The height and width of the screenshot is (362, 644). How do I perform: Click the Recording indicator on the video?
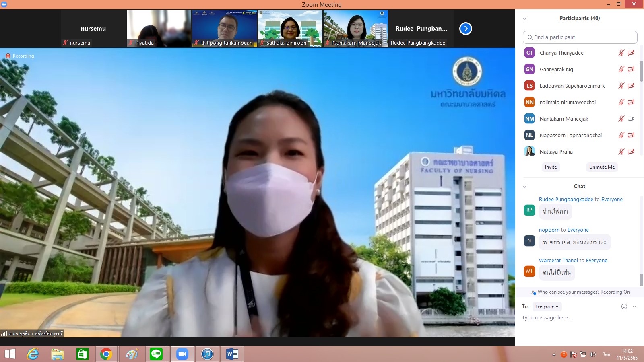[x=20, y=56]
